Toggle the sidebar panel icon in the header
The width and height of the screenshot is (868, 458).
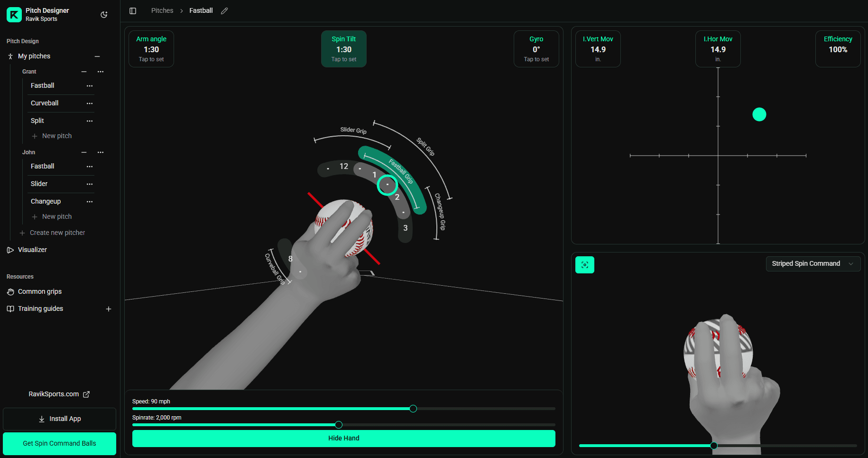point(133,10)
